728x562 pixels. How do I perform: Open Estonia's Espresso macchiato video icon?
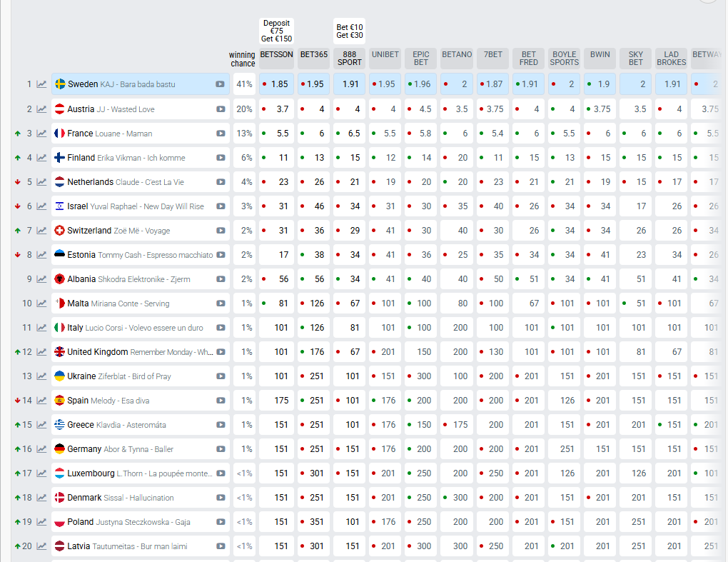click(221, 254)
